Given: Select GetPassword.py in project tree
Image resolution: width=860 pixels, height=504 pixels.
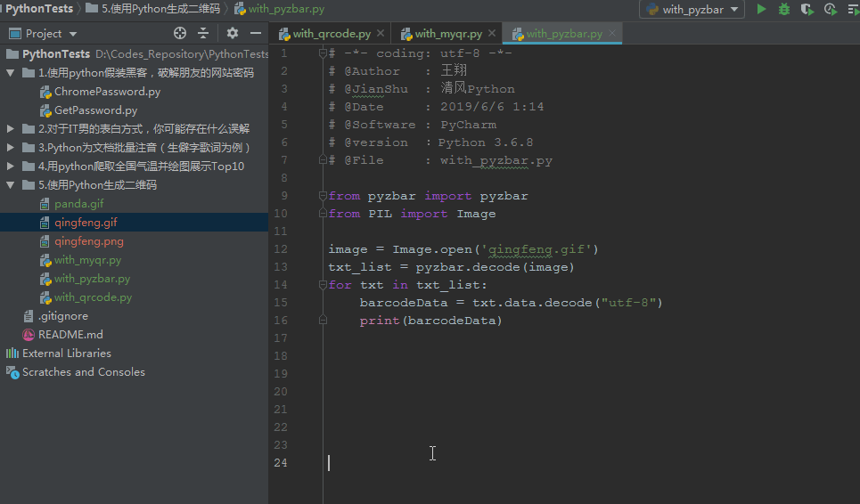Looking at the screenshot, I should pos(95,110).
